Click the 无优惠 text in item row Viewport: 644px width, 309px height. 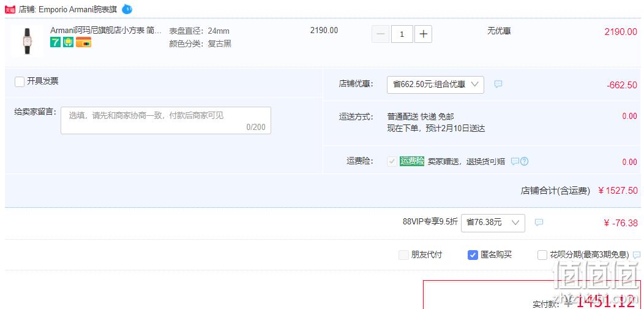tap(499, 31)
